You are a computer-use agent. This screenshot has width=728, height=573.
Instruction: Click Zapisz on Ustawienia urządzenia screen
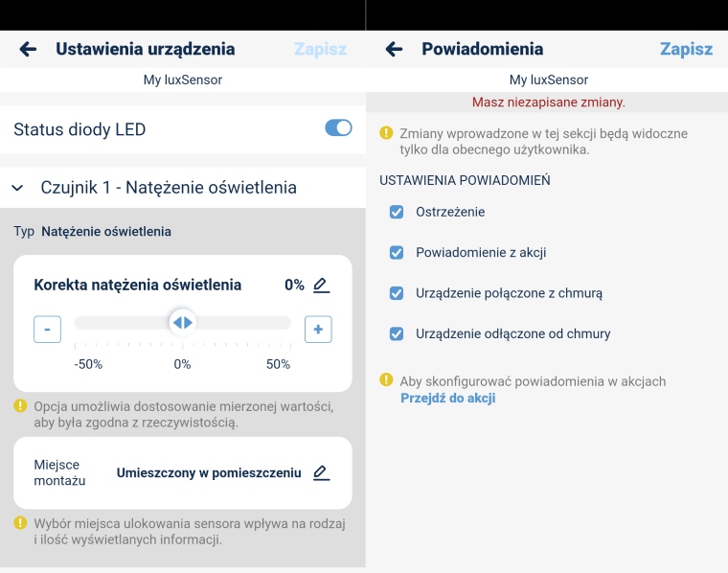click(x=320, y=49)
